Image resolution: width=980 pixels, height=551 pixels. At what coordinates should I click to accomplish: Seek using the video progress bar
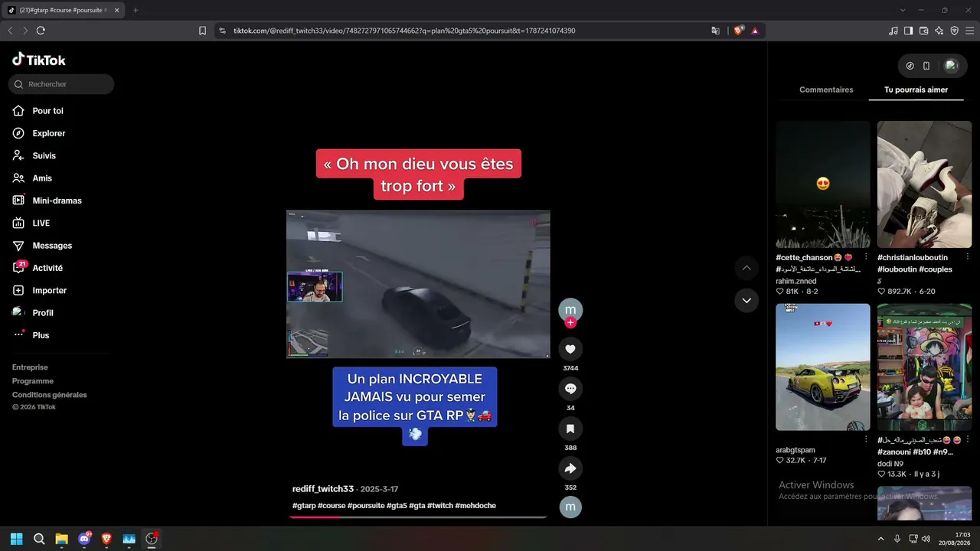[418, 517]
